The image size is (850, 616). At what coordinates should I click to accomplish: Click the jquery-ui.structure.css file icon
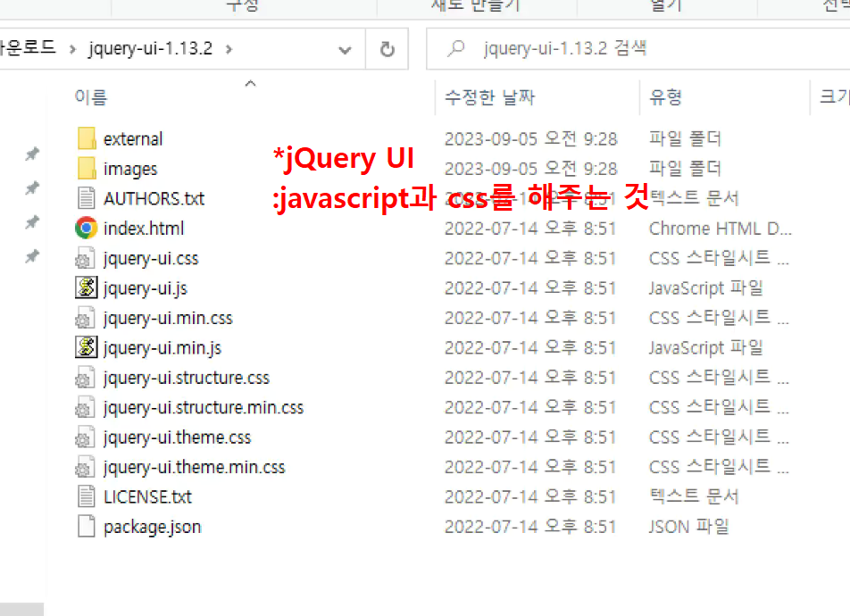pyautogui.click(x=85, y=378)
